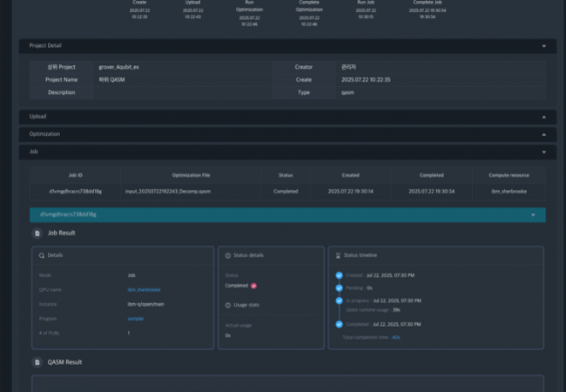Click the Status timeline hourglass icon
The height and width of the screenshot is (392, 566).
(x=340, y=255)
